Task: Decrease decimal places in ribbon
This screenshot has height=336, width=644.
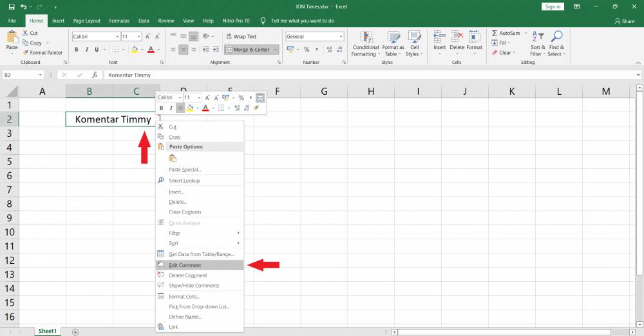Action: pyautogui.click(x=339, y=50)
